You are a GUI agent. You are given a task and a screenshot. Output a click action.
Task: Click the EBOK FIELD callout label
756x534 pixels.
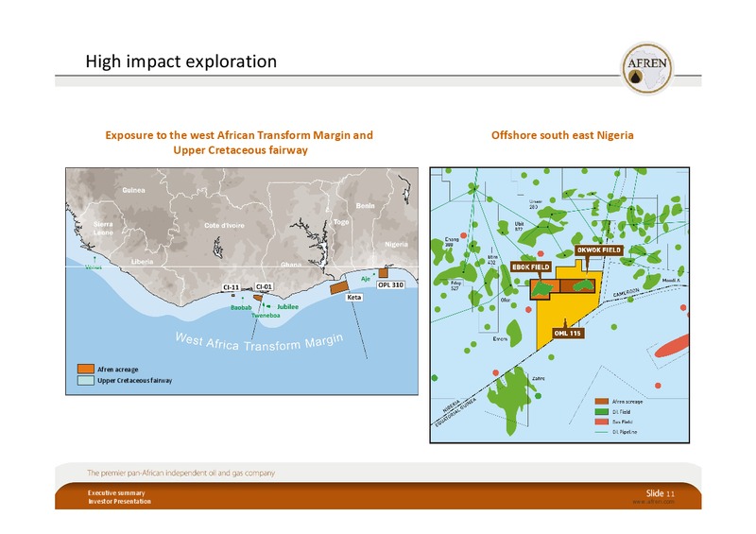click(530, 267)
